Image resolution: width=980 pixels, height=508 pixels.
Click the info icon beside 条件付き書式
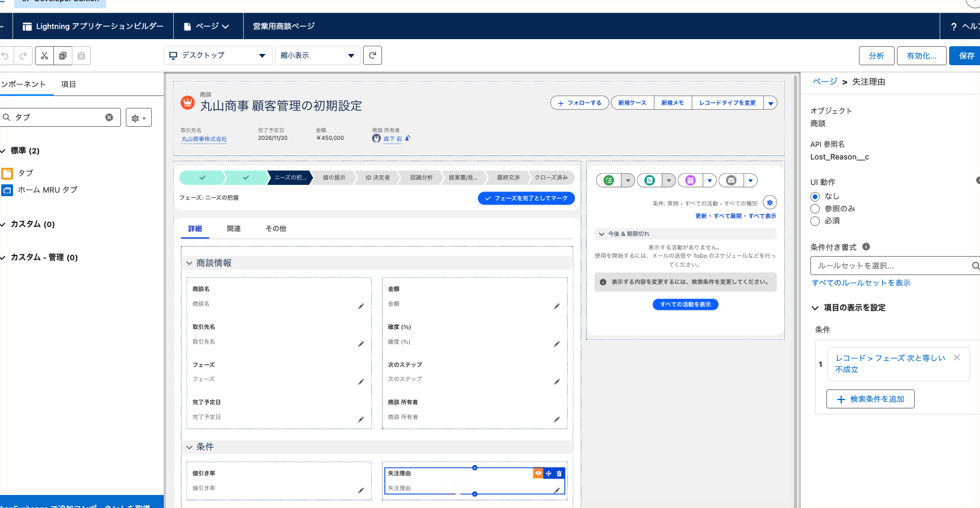pyautogui.click(x=866, y=247)
